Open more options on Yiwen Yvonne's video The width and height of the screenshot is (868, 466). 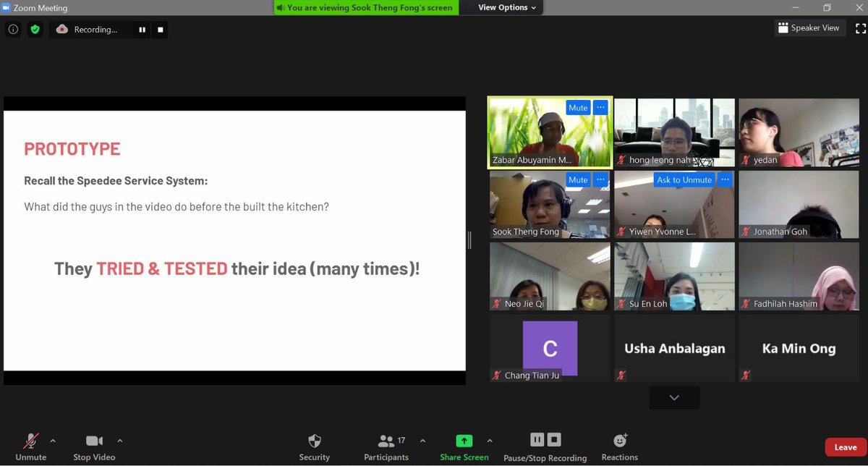(x=726, y=179)
